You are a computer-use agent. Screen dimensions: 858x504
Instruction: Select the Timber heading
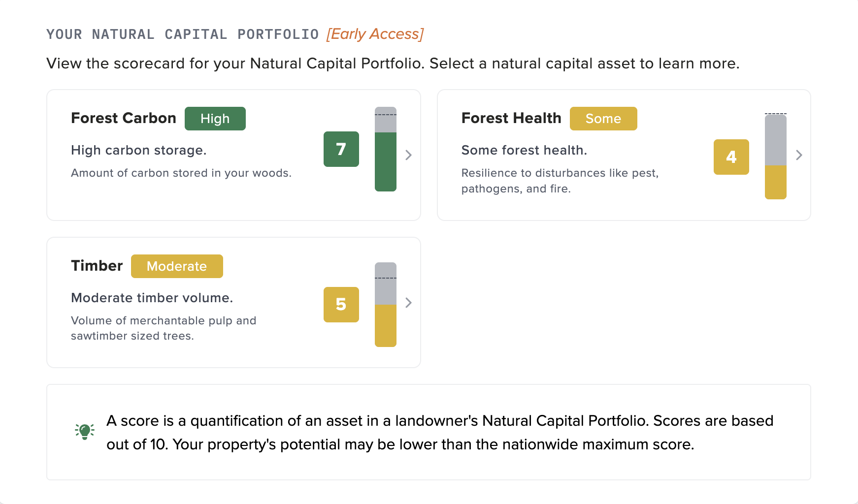[x=97, y=265]
